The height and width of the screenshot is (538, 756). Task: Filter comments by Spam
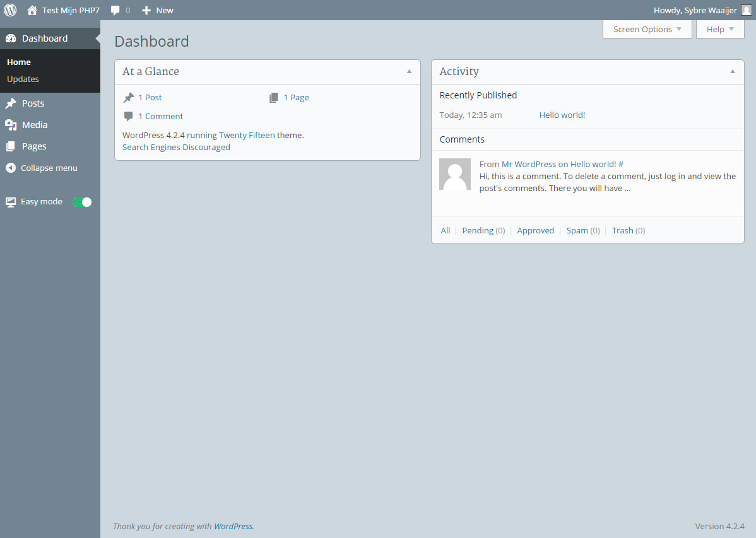[577, 231]
